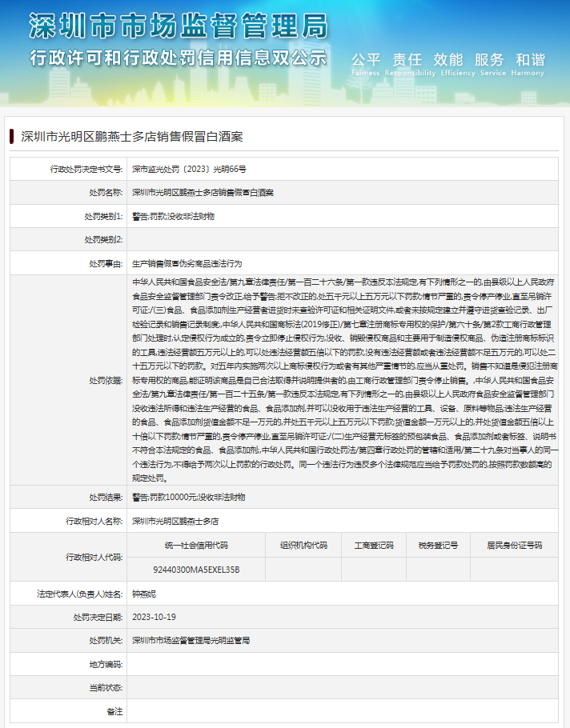
Task: Select the authority 深圳市市场监督管理局光明监管局
Action: (x=191, y=641)
